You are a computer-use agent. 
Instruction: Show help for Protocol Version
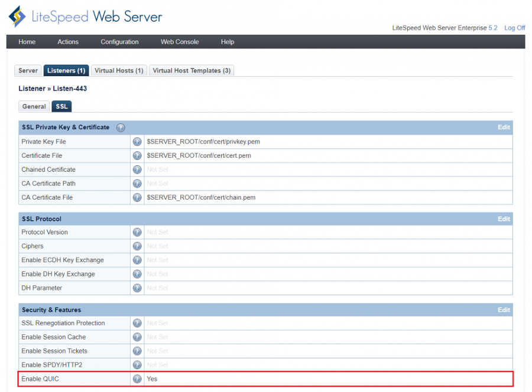(x=137, y=232)
